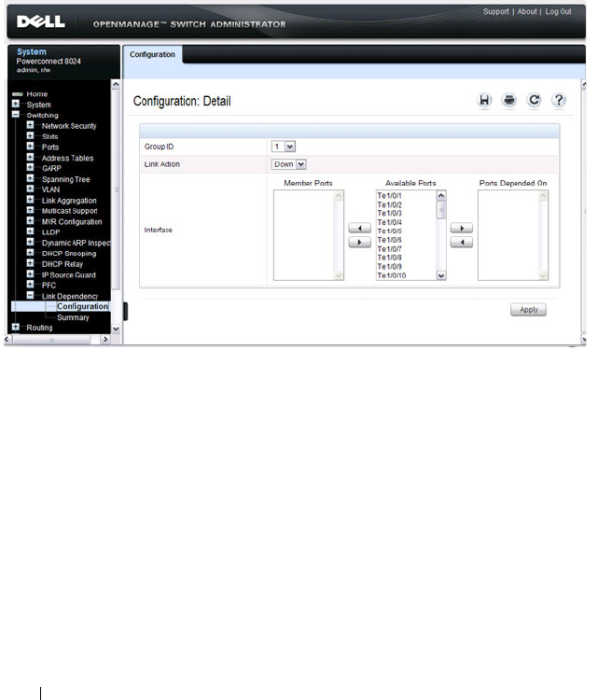
Task: Click the Log Out link
Action: [558, 11]
